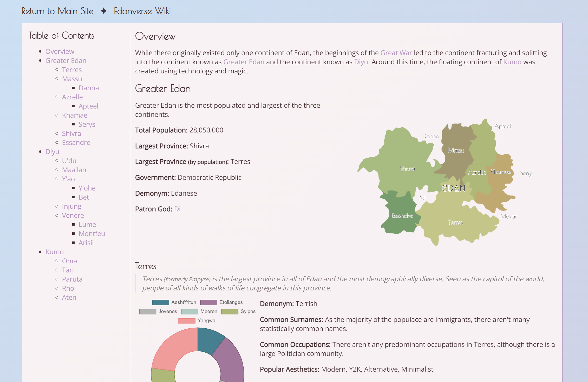Click the Yangwai legend swatch
Viewport: 588px width, 382px height.
pos(187,321)
